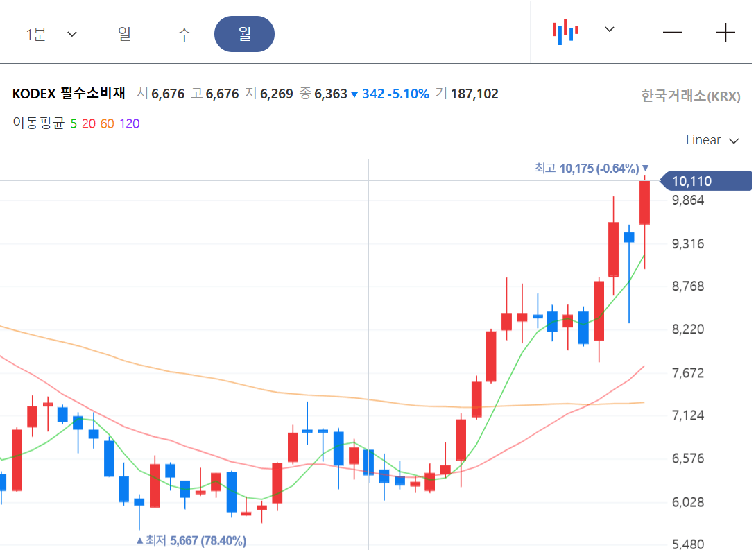
Task: Select the zoom out minus icon
Action: point(672,31)
